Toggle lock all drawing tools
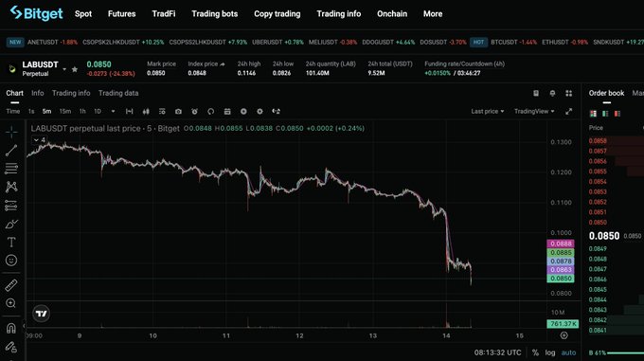This screenshot has height=361, width=644. [x=11, y=347]
